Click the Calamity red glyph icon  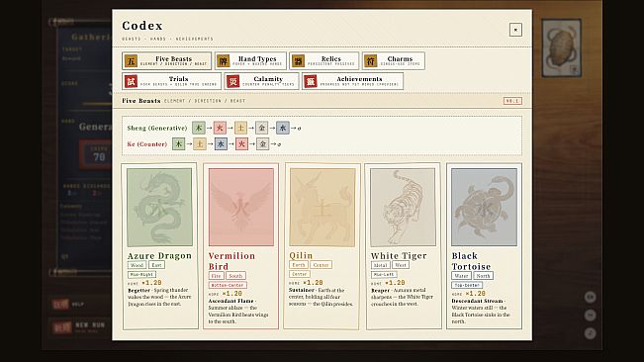(x=232, y=81)
